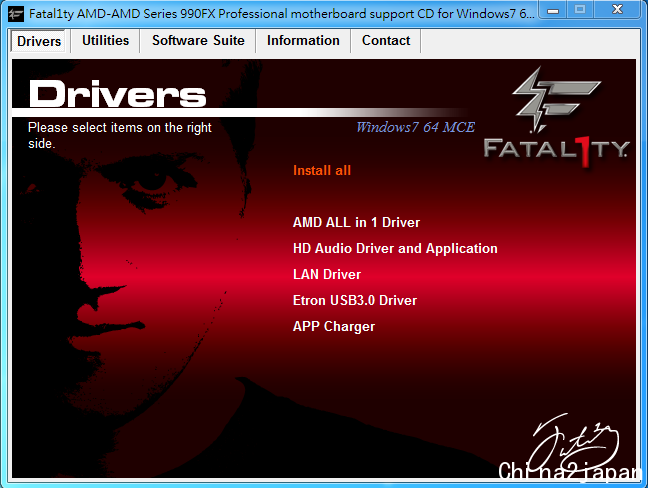Close the support CD window
648x488 pixels.
(617, 10)
